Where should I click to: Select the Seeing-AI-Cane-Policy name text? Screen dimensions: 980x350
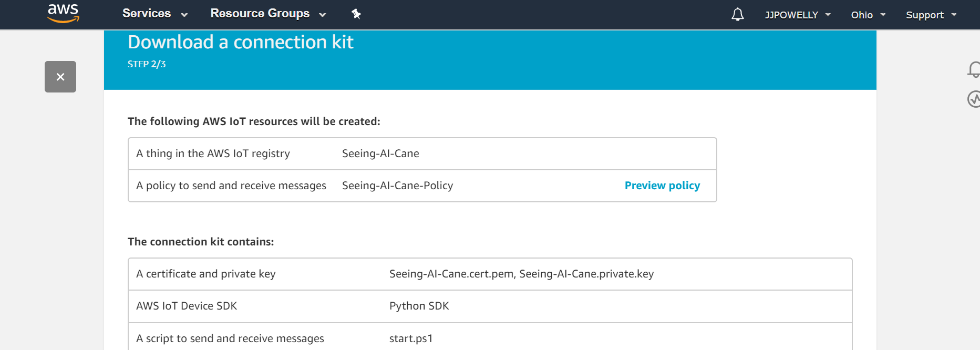tap(397, 186)
